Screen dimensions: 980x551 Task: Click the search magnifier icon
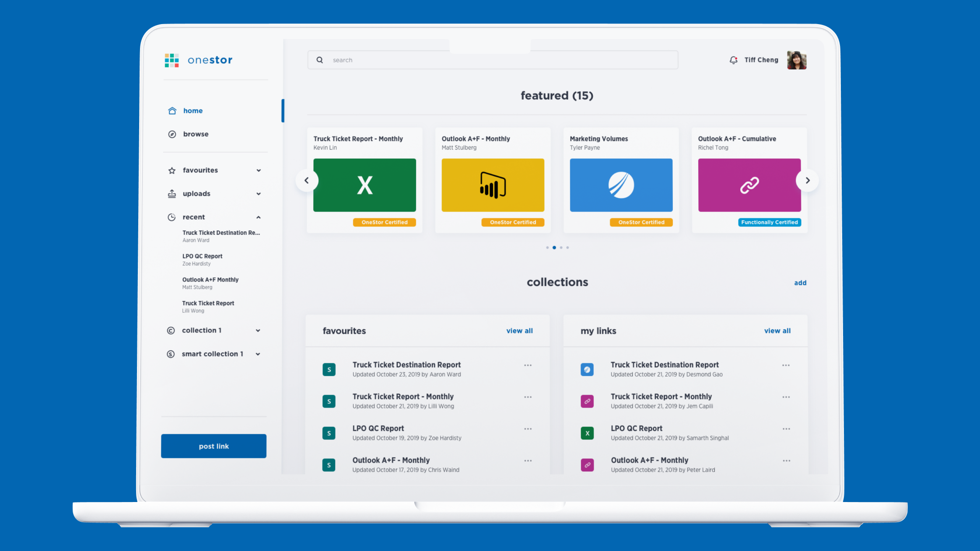pyautogui.click(x=320, y=60)
